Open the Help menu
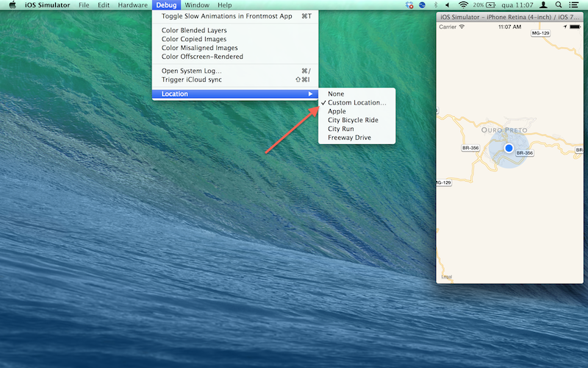 pos(225,5)
